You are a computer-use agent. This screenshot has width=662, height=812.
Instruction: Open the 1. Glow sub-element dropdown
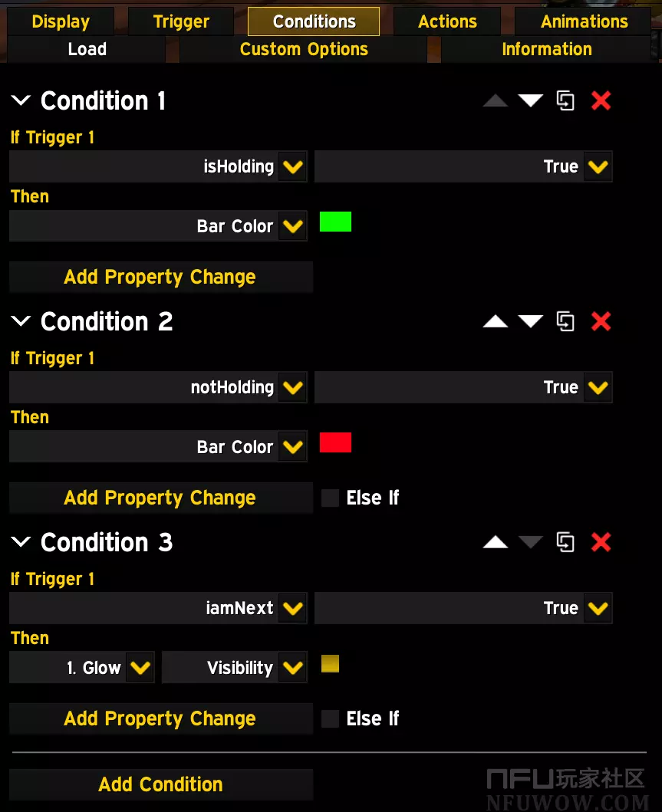tap(139, 668)
